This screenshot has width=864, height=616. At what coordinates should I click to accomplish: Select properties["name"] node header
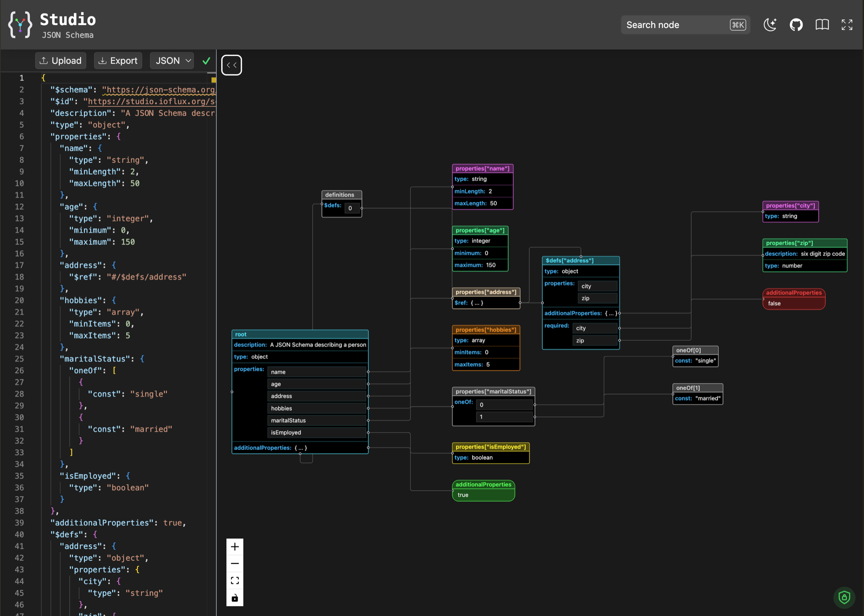coord(483,168)
